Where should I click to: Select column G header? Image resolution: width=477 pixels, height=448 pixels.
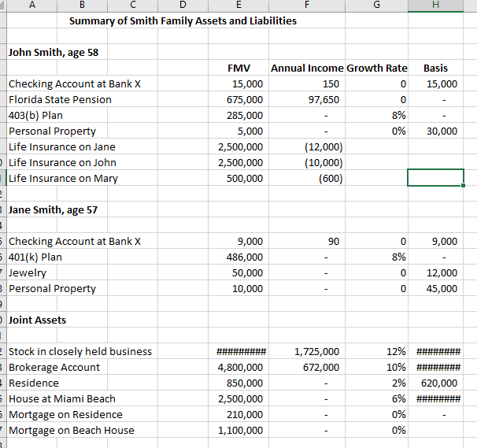pos(376,4)
